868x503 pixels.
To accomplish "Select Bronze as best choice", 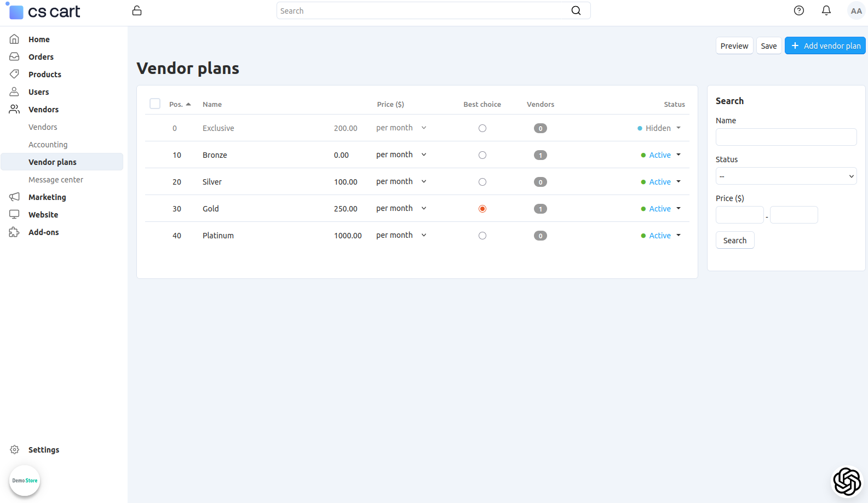I will tap(482, 155).
